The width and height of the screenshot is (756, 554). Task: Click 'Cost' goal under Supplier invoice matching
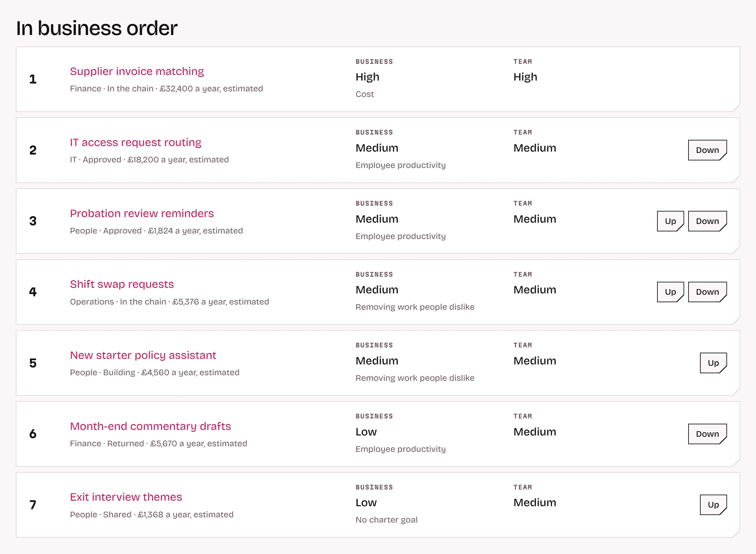(x=365, y=94)
